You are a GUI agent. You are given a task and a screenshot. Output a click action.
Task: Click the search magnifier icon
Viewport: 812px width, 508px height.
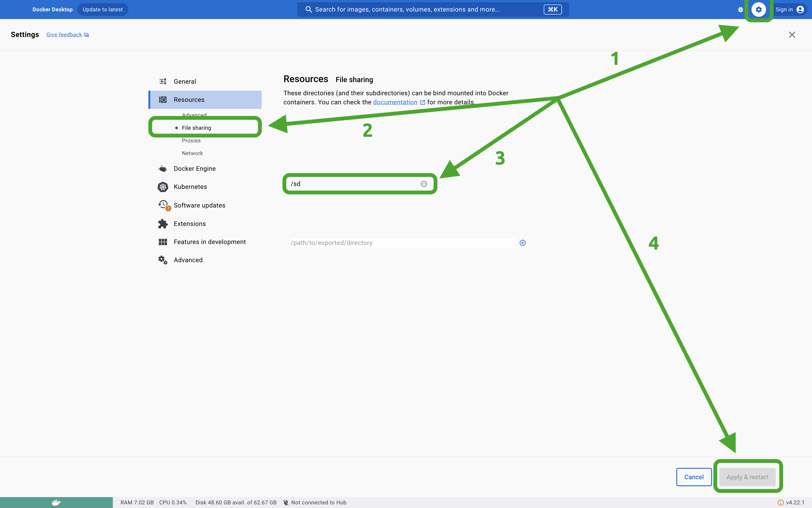[x=308, y=9]
